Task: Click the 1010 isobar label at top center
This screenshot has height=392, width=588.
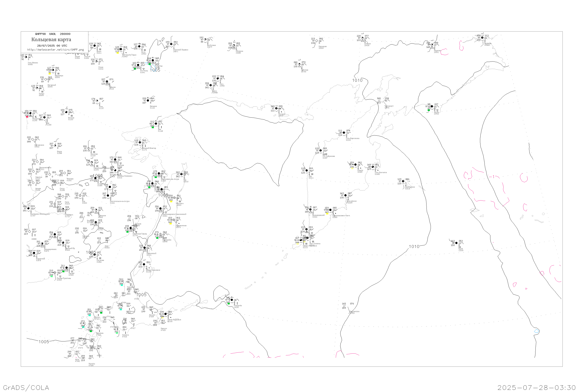Action: coord(357,80)
